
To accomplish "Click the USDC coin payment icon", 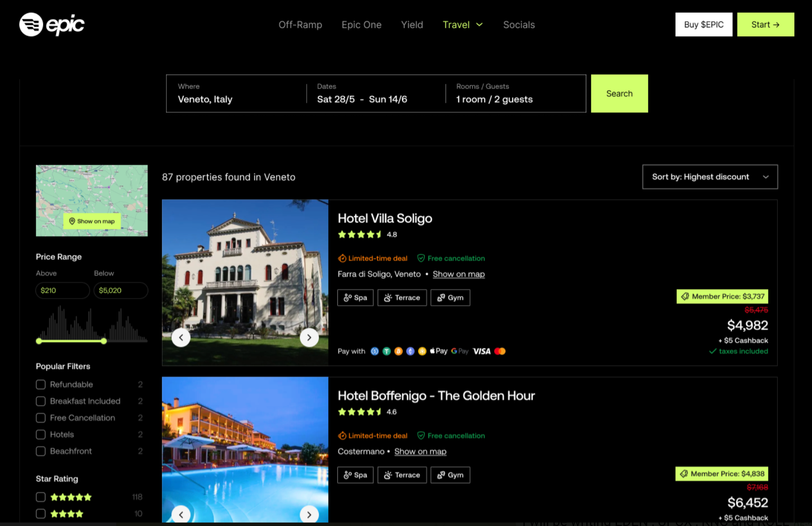I will click(x=374, y=351).
